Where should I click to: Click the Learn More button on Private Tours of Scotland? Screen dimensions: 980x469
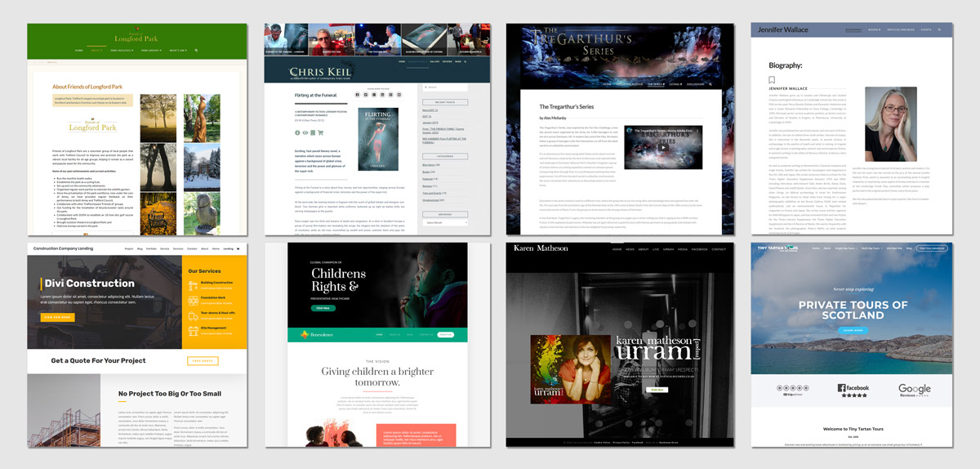click(853, 330)
